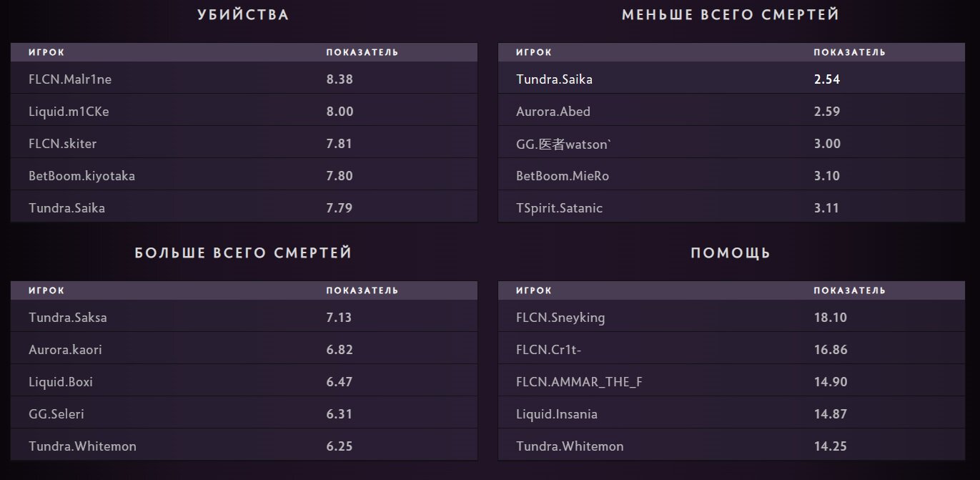Click Tundra.Saksa player name
The image size is (980, 480).
68,318
